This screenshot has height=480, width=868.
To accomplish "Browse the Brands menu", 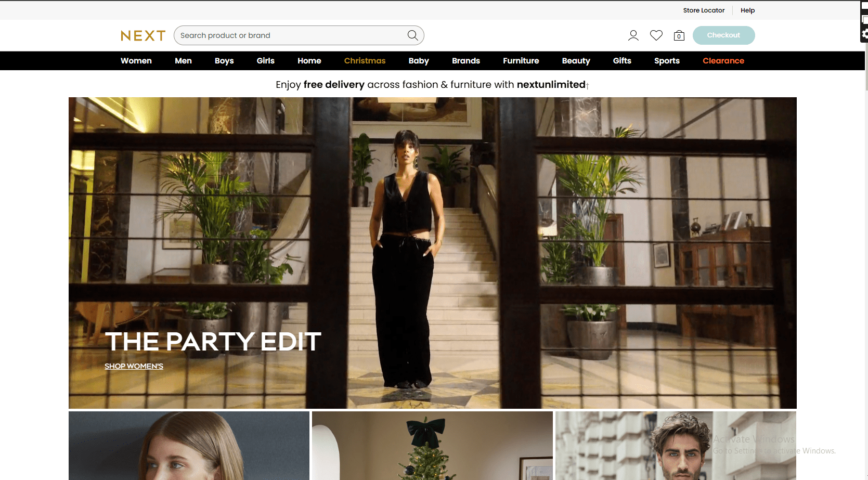I will (465, 61).
